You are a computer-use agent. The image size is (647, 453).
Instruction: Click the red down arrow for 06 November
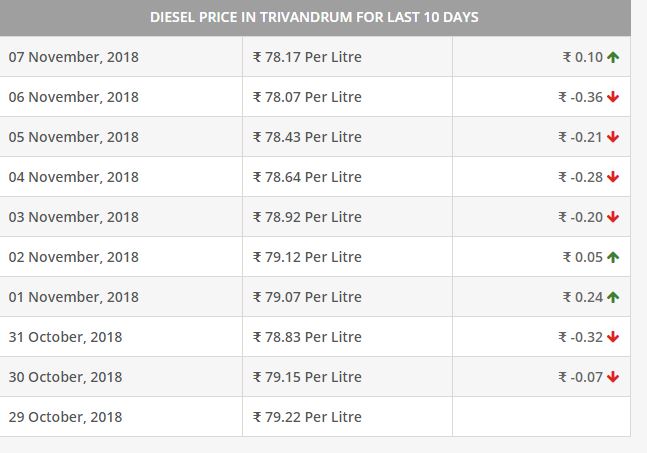point(613,97)
